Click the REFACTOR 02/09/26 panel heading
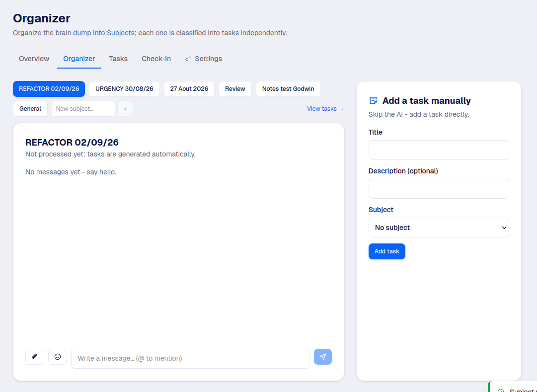This screenshot has width=537, height=392. coord(72,142)
